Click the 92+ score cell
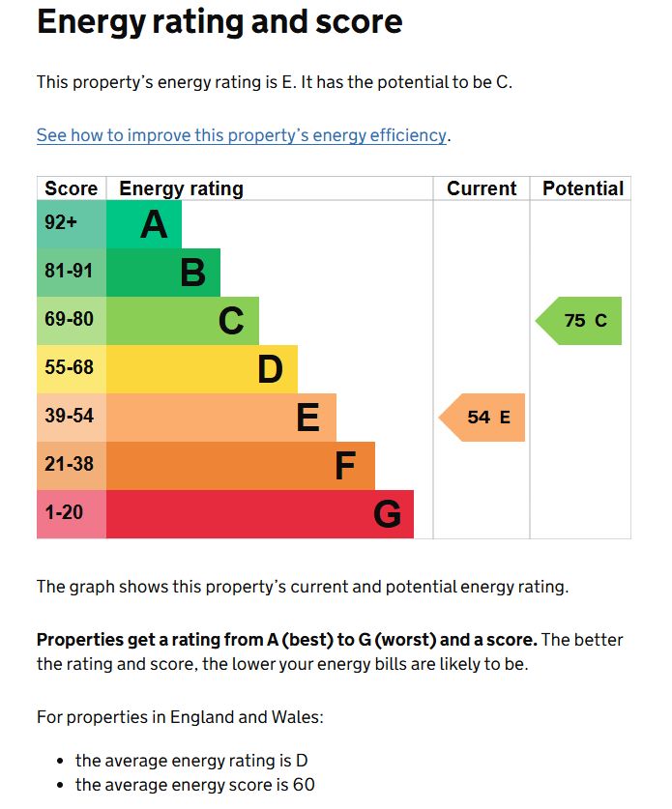Image resolution: width=672 pixels, height=809 pixels. 71,224
